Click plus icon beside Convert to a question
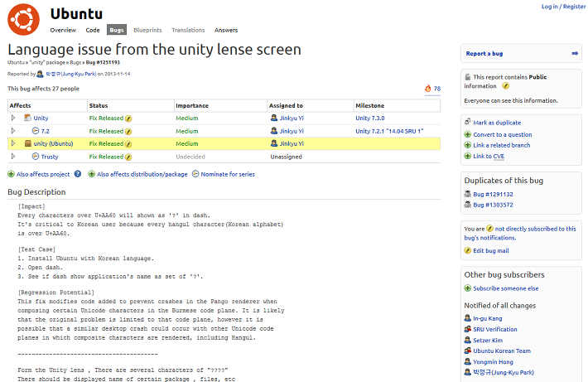 click(x=468, y=134)
